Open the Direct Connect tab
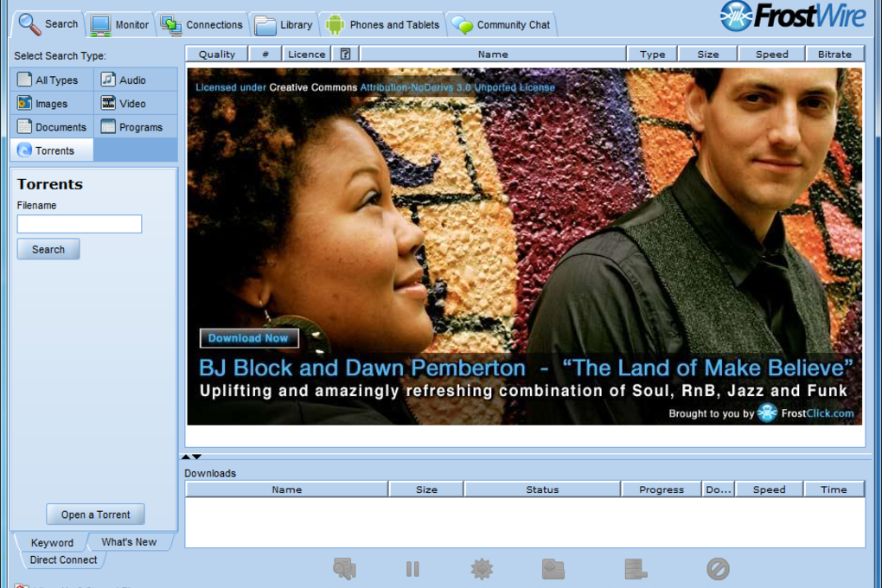Screen dimensions: 882x588 tap(63, 559)
